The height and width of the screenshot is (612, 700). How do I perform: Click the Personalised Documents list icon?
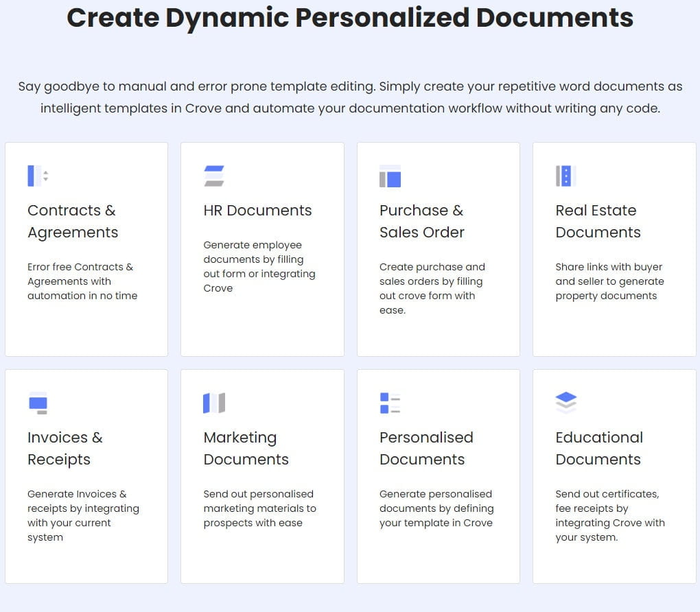coord(390,403)
